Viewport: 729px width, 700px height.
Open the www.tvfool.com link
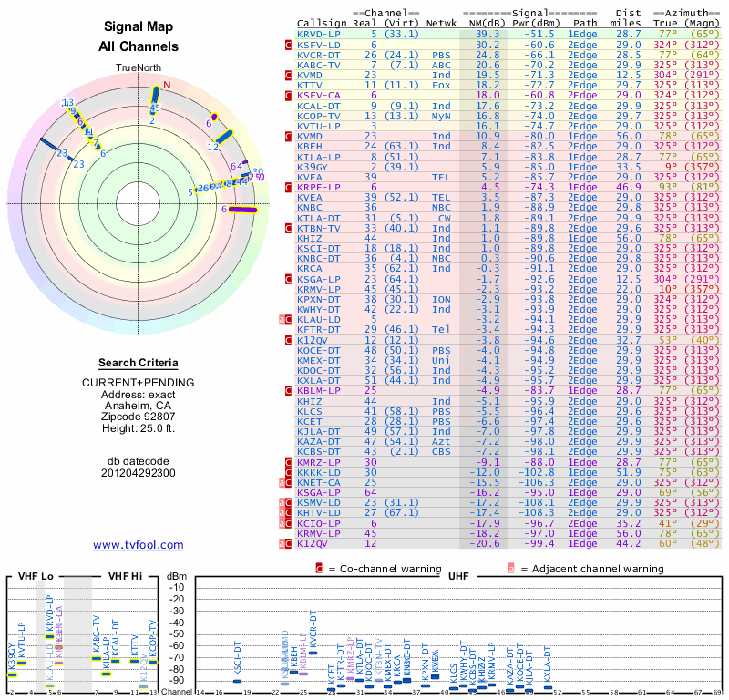139,545
